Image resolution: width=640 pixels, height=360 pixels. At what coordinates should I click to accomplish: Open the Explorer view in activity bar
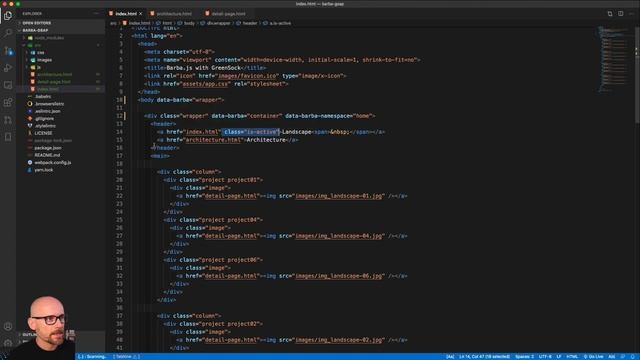[8, 16]
